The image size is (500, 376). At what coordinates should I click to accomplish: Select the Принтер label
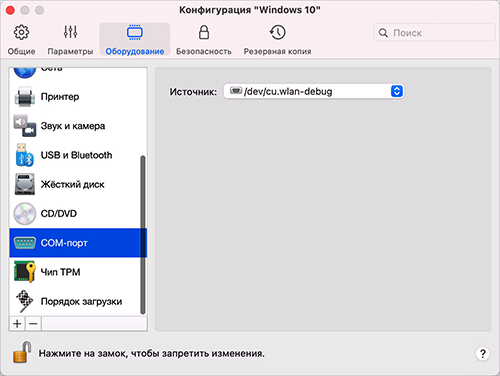click(x=60, y=97)
